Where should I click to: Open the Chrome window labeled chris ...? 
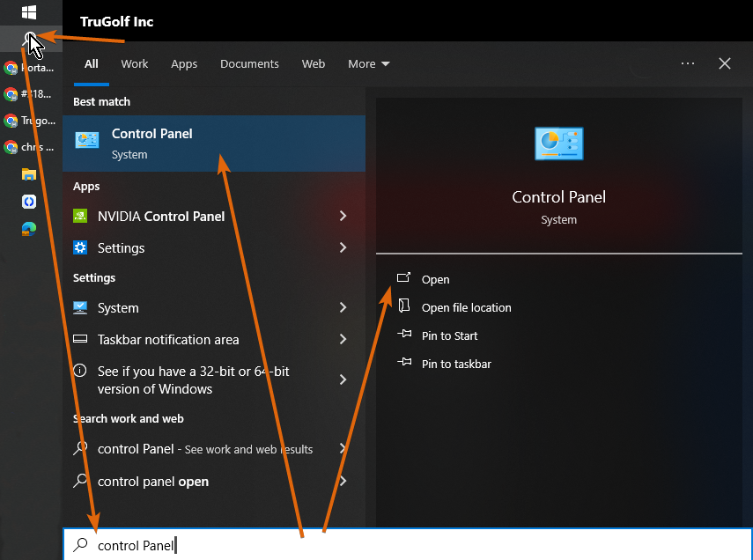[28, 147]
